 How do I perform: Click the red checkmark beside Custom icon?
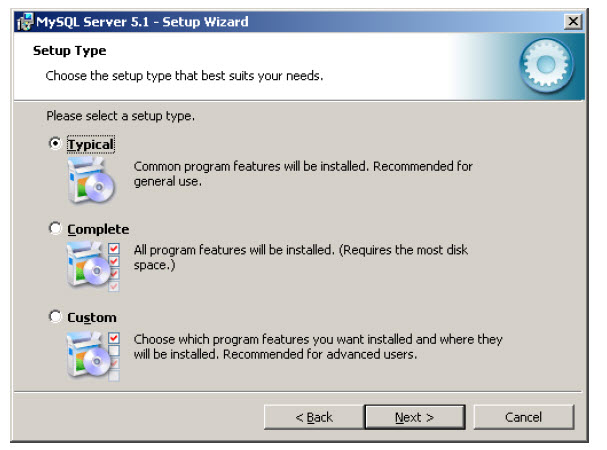[114, 338]
